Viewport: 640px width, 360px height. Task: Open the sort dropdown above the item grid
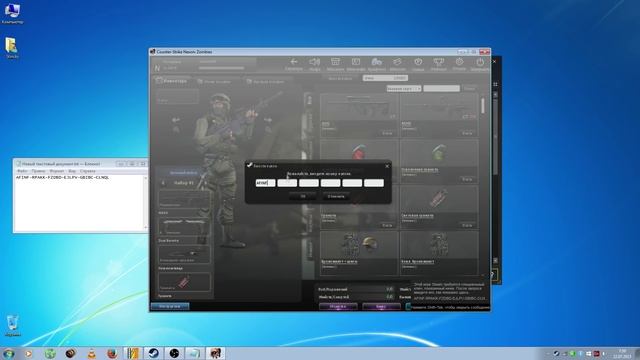[404, 89]
